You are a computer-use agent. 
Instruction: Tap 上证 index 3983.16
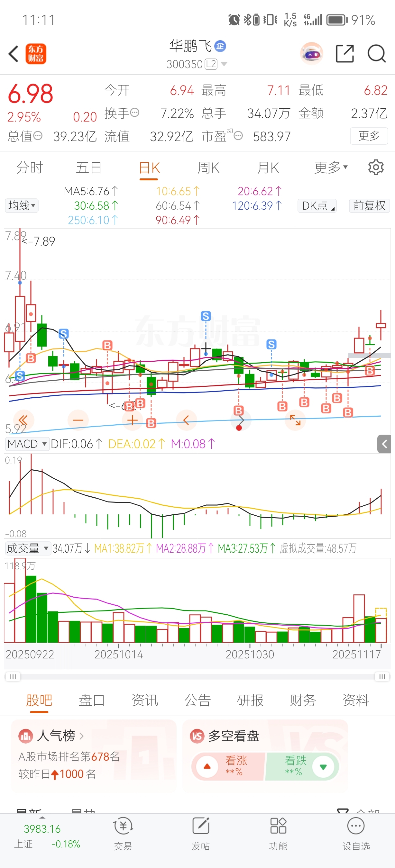[42, 829]
